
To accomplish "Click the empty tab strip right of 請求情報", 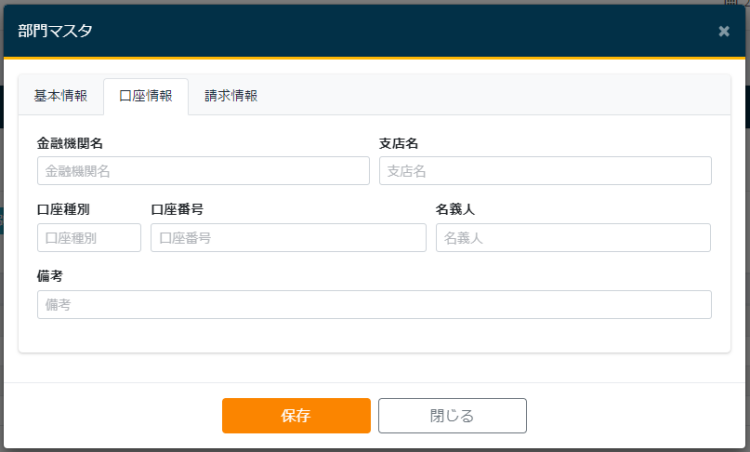I will tap(500, 96).
